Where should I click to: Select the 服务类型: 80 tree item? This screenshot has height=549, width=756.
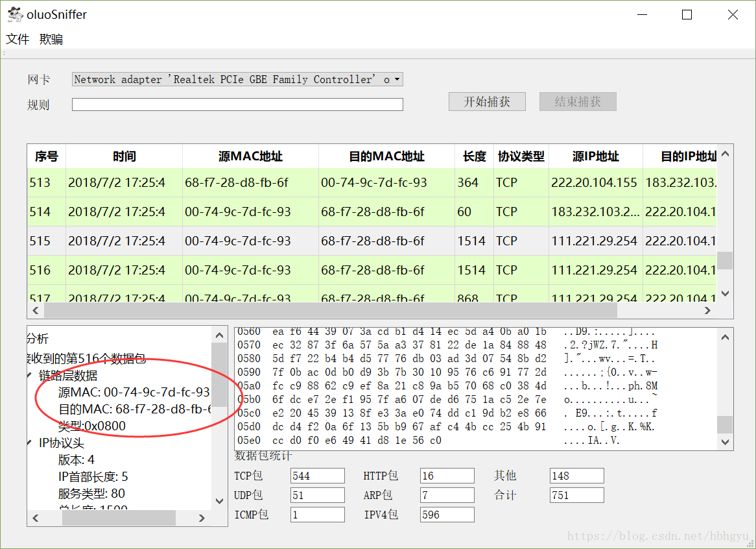click(91, 494)
